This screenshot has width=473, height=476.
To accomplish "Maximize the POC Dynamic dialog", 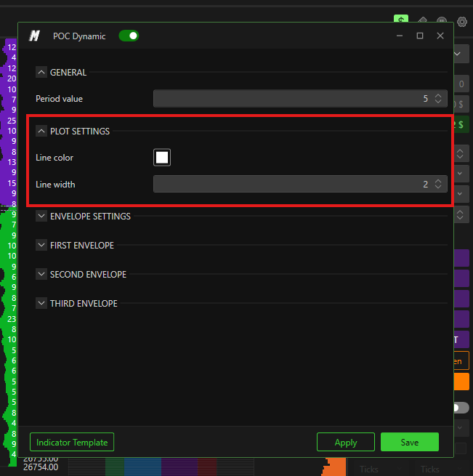I will (x=420, y=36).
